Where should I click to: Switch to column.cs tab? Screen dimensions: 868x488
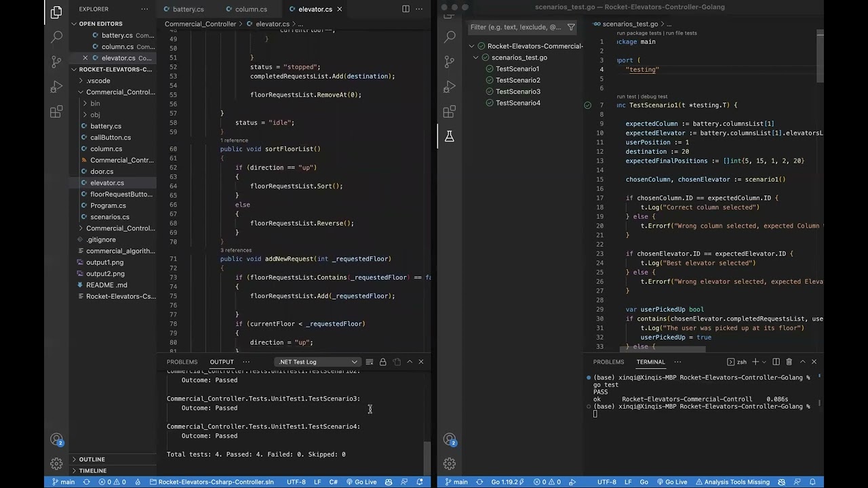tap(251, 9)
